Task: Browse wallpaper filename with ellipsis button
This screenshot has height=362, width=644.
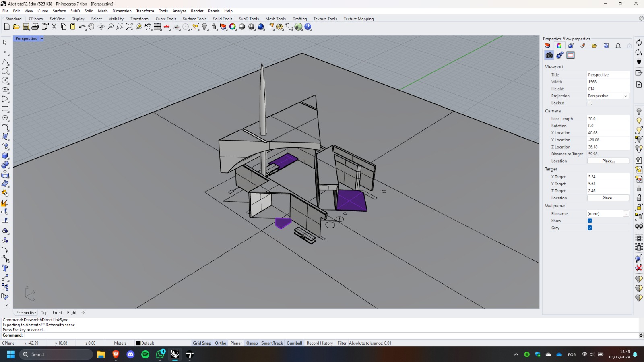Action: point(626,214)
